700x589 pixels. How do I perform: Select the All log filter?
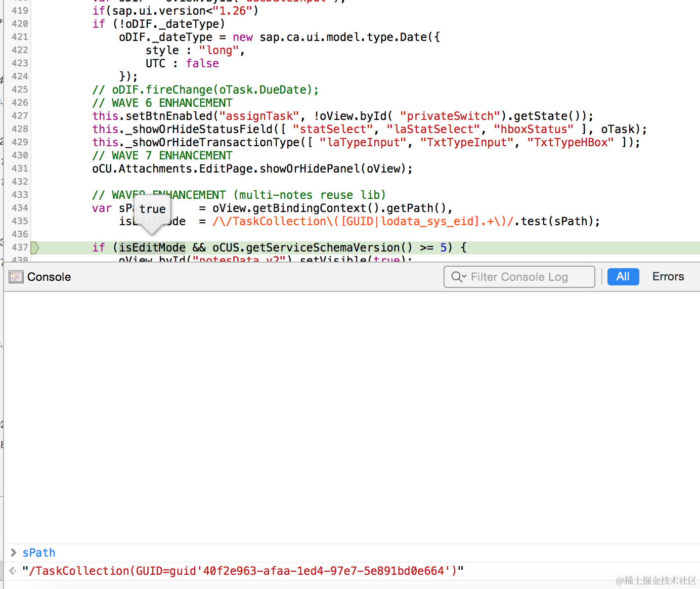coord(623,277)
